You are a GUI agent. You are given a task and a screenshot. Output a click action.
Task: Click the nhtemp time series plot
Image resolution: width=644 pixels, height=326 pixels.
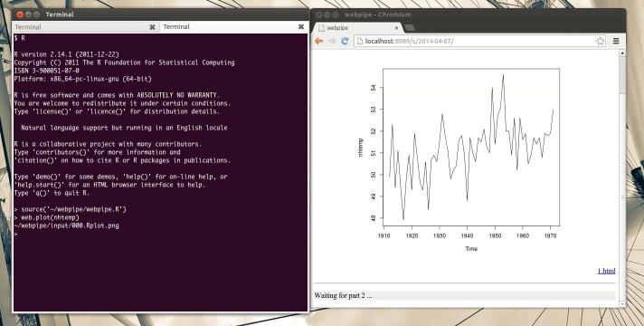[471, 148]
